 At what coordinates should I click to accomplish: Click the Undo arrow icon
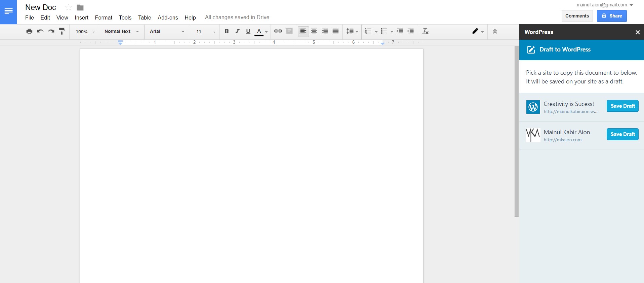(x=40, y=31)
